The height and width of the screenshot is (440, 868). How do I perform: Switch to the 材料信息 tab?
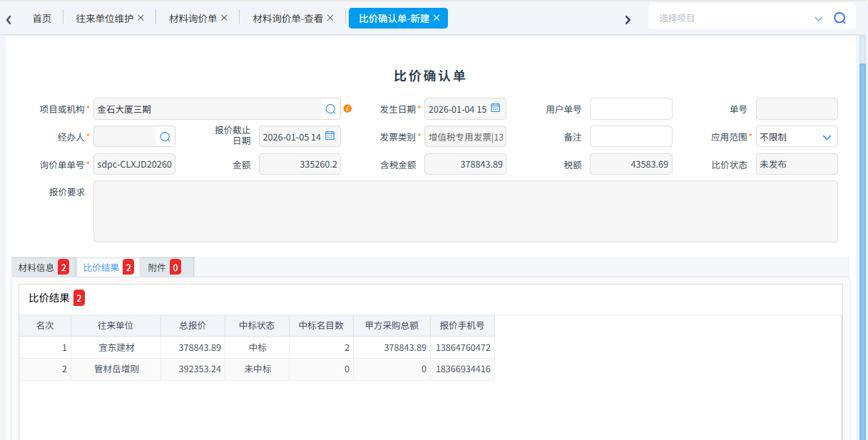click(34, 267)
